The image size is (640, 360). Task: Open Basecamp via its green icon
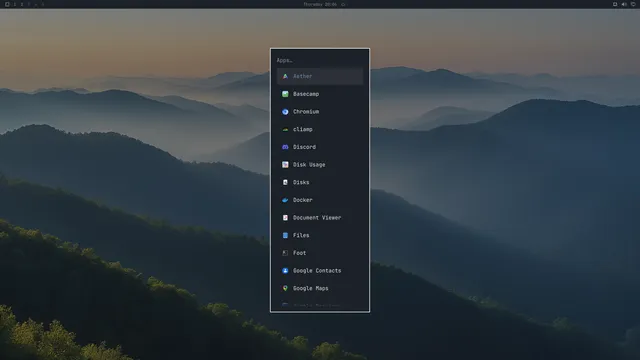(285, 94)
